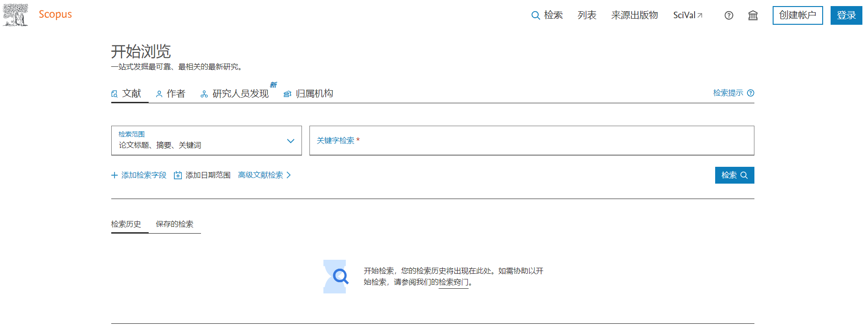Image resolution: width=868 pixels, height=328 pixels.
Task: Switch to the 研究人员发现 tab
Action: tap(235, 93)
